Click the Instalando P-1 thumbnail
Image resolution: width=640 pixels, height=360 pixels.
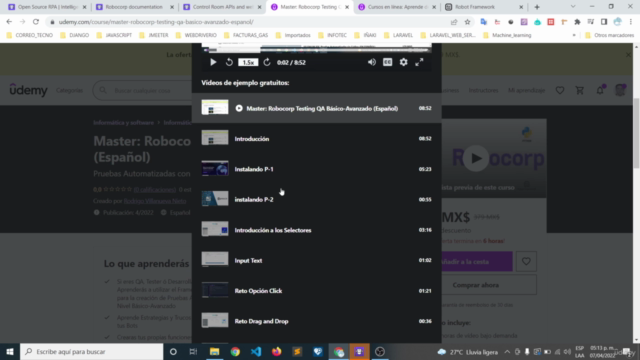tap(215, 169)
